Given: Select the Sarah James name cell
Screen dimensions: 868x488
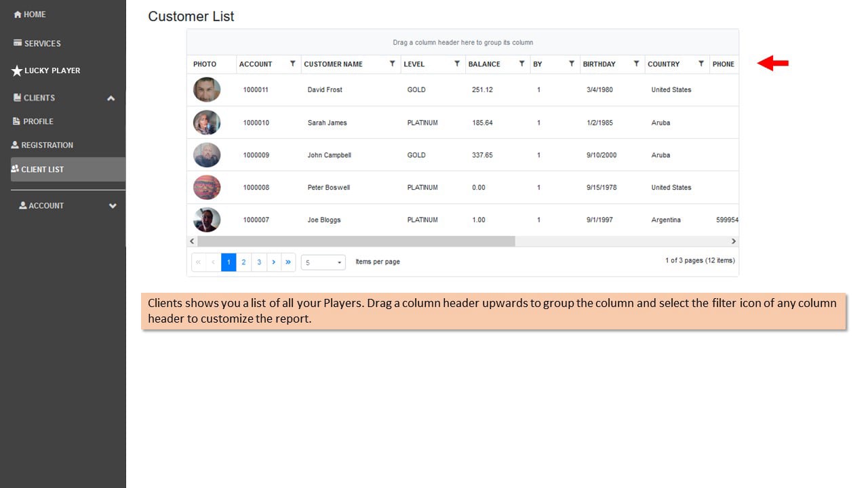Looking at the screenshot, I should tap(327, 123).
